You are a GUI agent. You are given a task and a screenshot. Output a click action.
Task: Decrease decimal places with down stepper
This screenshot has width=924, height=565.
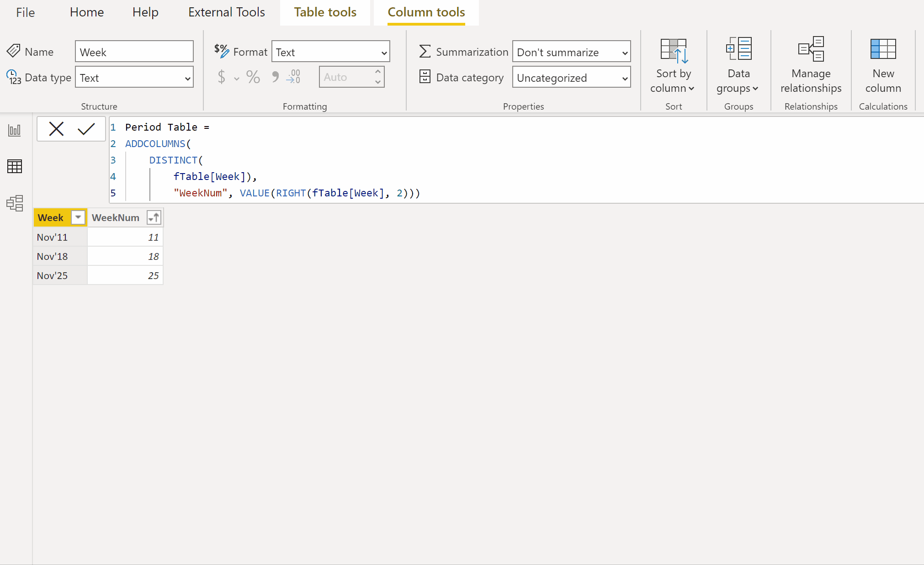[378, 82]
